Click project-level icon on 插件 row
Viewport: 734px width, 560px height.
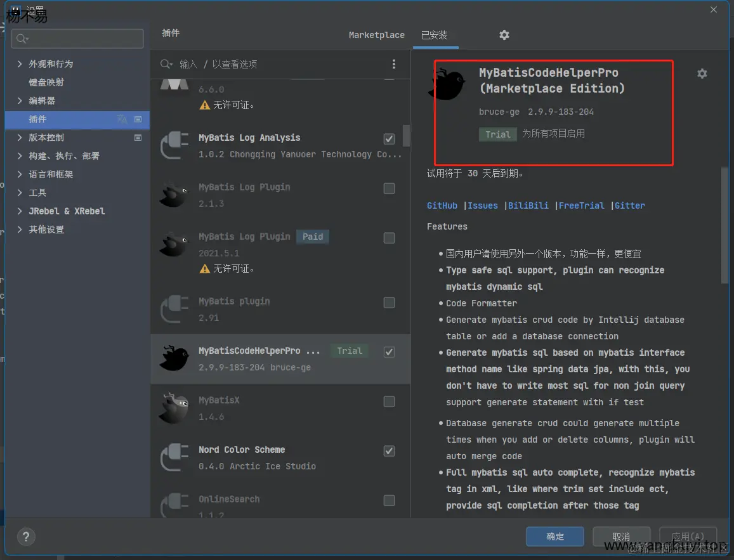138,119
